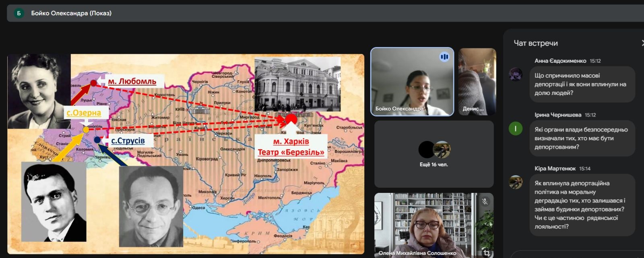
Task: Click Ірина Чернишева's green 'I' avatar
Action: tap(516, 129)
